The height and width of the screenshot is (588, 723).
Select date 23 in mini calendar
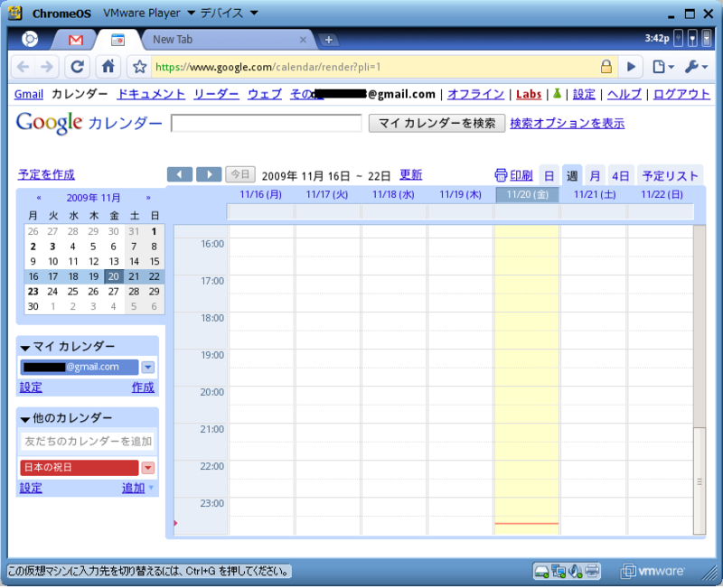(x=33, y=292)
